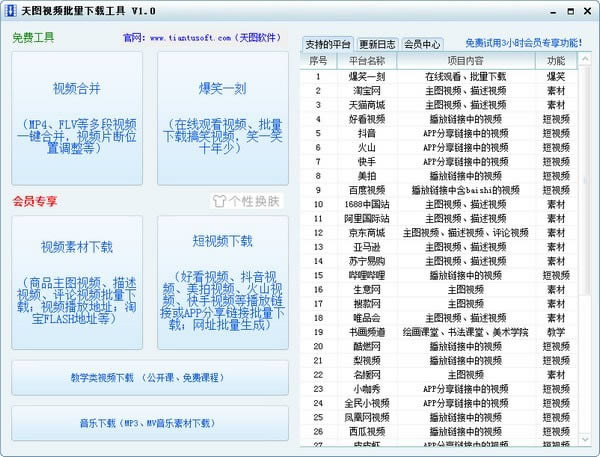The height and width of the screenshot is (457, 600).
Task: Select the 西瓜视频 row
Action: 439,431
